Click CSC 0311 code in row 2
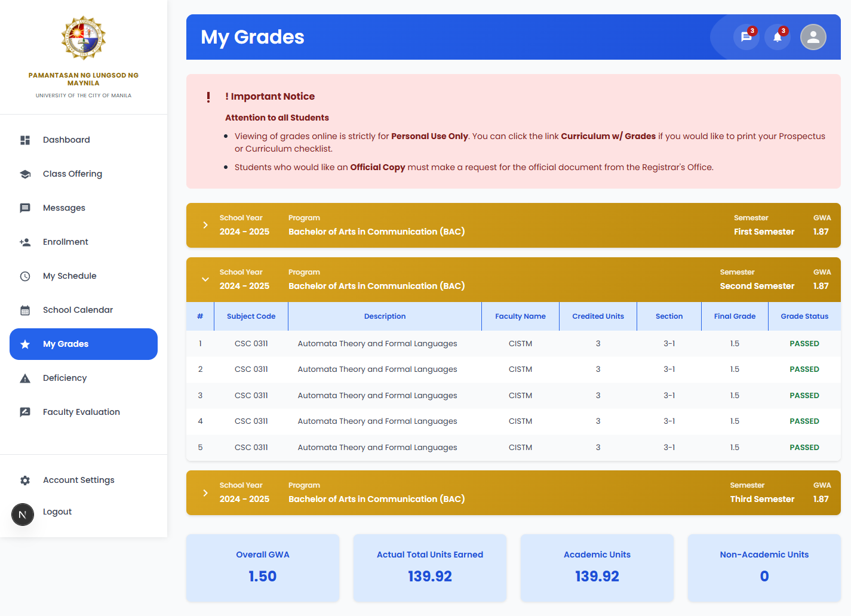 coord(251,369)
